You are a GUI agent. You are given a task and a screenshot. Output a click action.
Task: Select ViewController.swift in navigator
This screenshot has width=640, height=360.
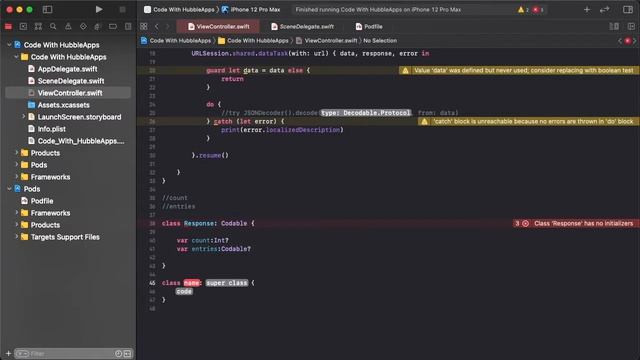(x=68, y=93)
